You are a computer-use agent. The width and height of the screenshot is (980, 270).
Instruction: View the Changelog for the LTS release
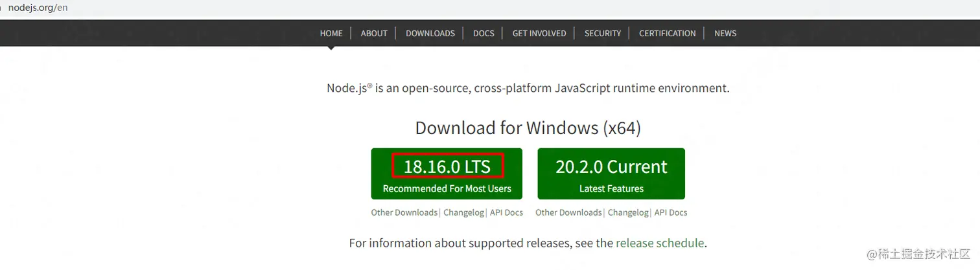point(463,212)
